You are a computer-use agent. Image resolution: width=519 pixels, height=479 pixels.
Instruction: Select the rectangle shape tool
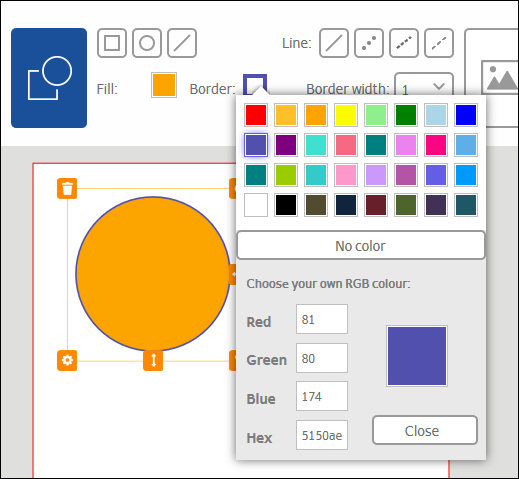click(112, 43)
